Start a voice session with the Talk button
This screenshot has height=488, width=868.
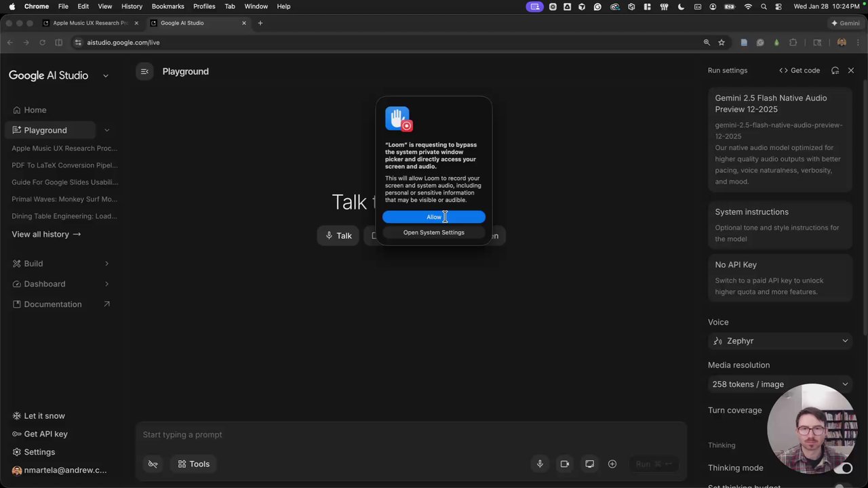pos(338,235)
